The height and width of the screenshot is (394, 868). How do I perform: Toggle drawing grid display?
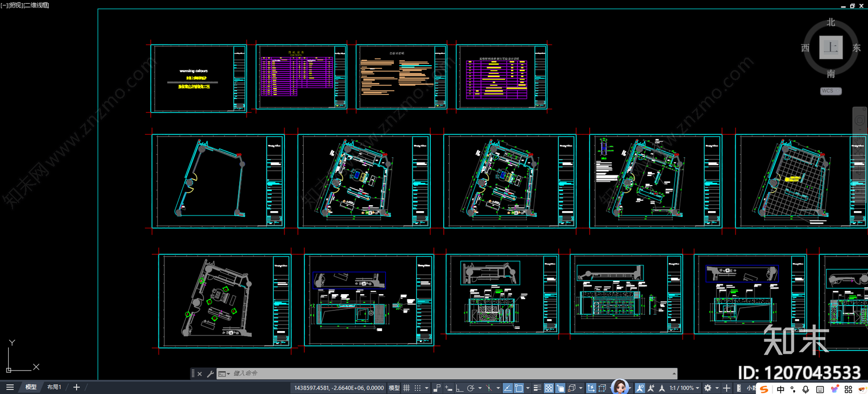click(x=406, y=388)
